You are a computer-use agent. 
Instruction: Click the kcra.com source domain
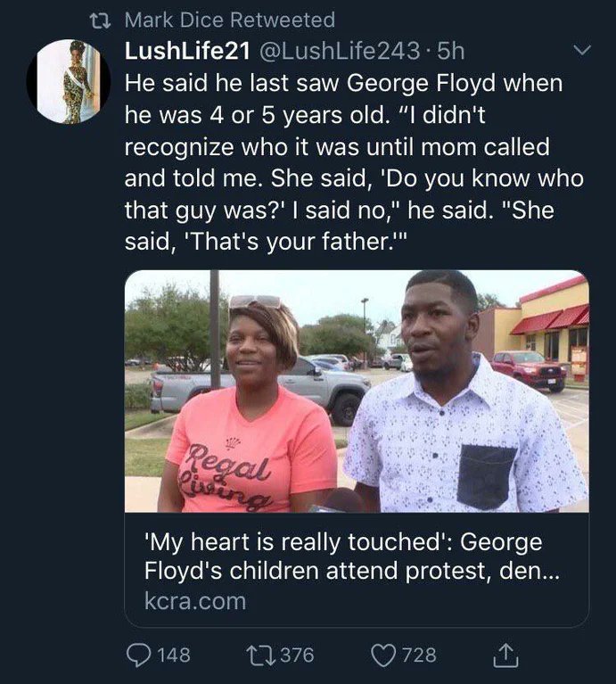pyautogui.click(x=194, y=601)
